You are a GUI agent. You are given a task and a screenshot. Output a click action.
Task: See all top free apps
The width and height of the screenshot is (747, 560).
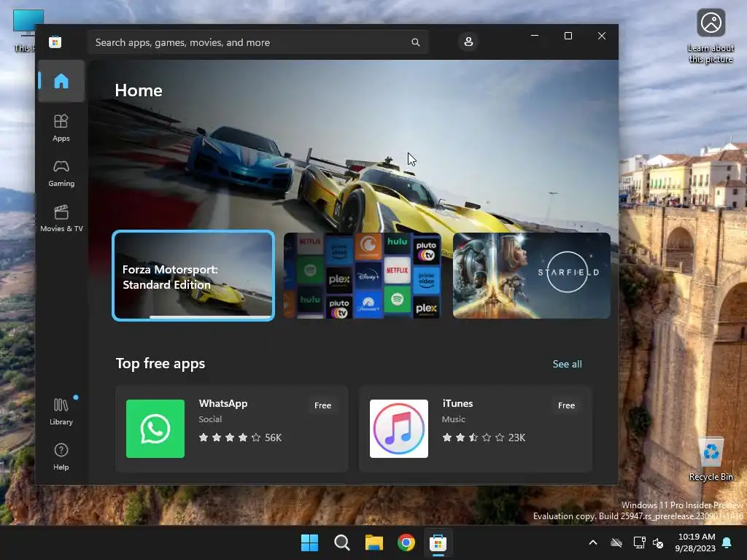point(567,364)
